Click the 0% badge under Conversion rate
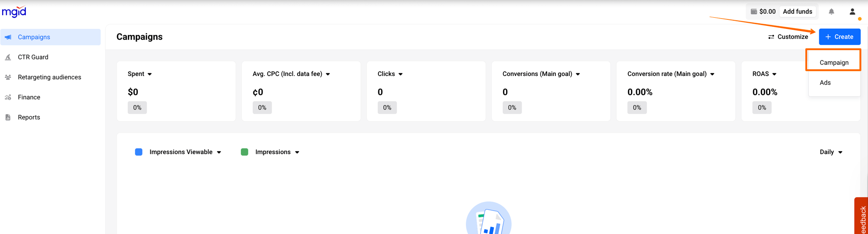This screenshot has height=234, width=868. tap(637, 108)
